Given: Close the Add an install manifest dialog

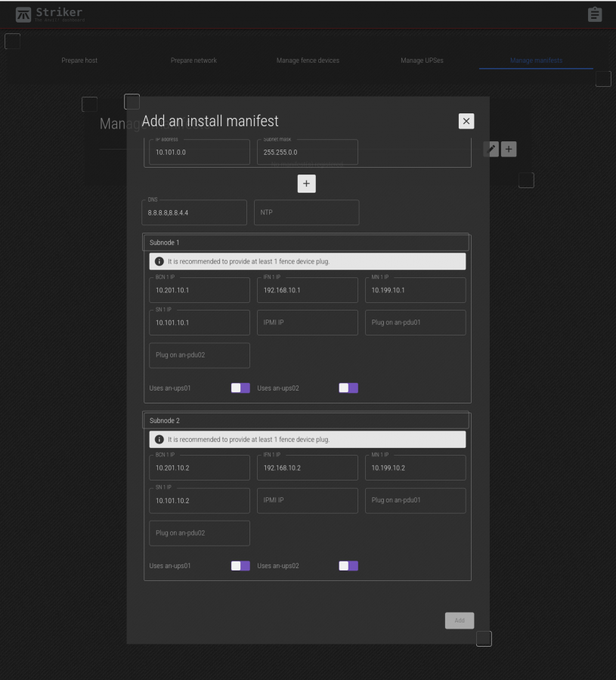Looking at the screenshot, I should tap(466, 121).
